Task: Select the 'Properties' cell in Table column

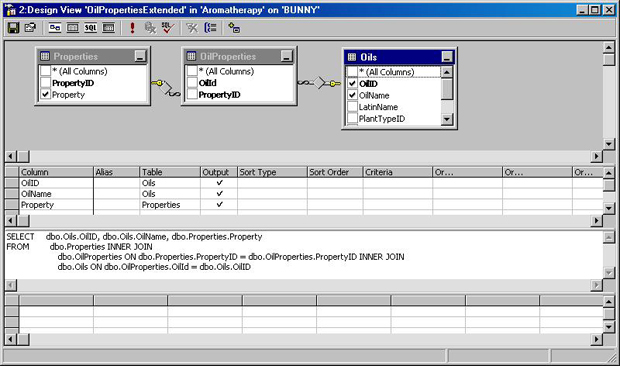Action: pos(170,205)
